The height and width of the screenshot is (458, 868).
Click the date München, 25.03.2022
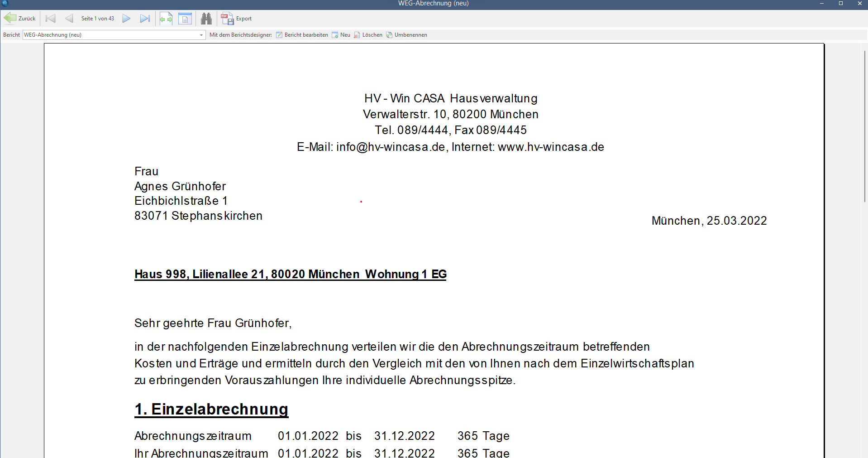tap(709, 221)
